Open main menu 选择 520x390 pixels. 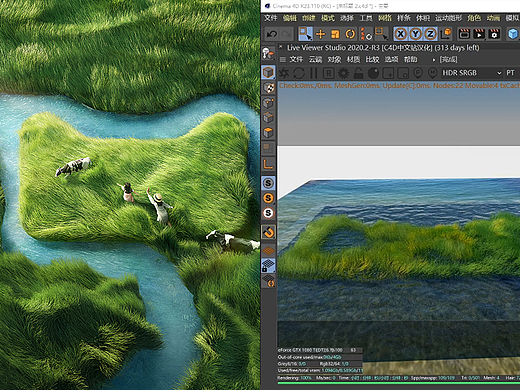click(347, 18)
